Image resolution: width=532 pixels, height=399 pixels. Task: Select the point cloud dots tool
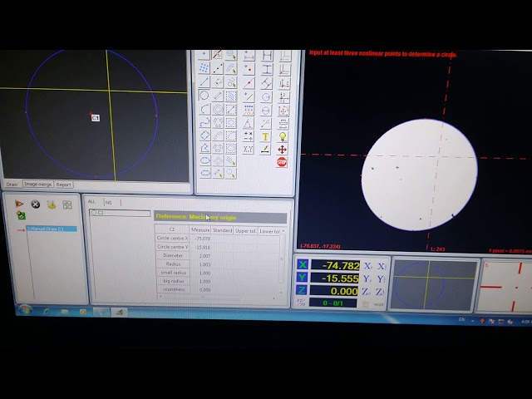[204, 68]
